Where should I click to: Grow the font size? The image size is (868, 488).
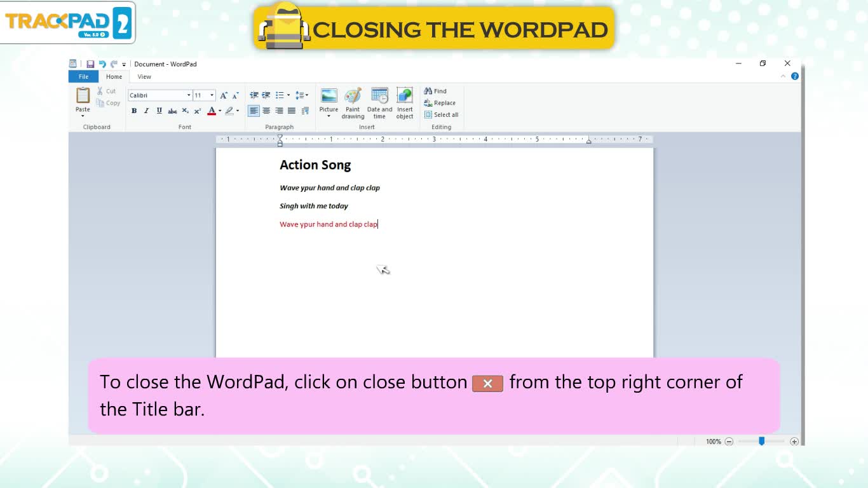(x=224, y=95)
